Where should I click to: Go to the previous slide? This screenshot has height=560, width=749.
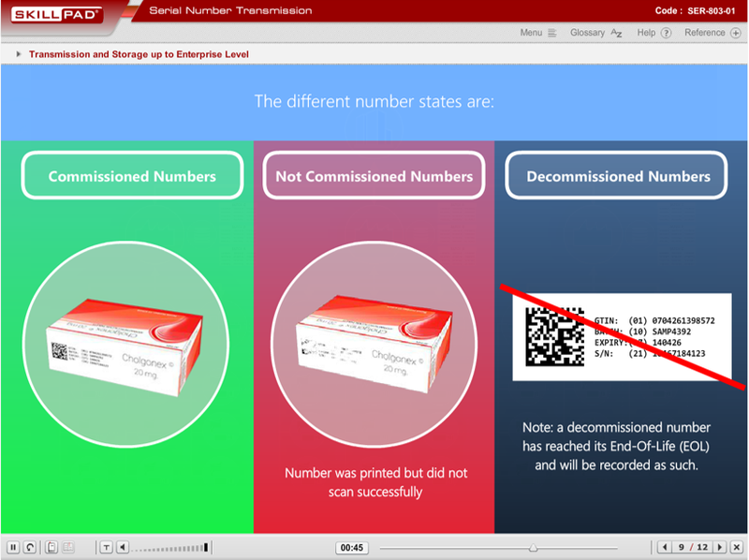[665, 547]
